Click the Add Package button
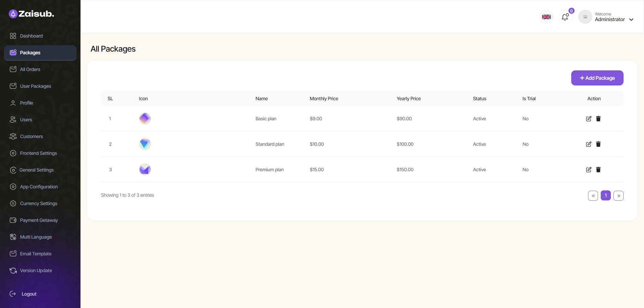Viewport: 644px width, 308px height. tap(597, 78)
